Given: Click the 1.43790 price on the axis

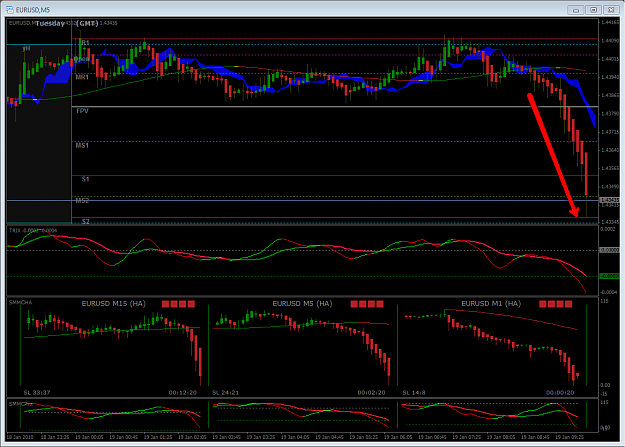Looking at the screenshot, I should tap(610, 114).
